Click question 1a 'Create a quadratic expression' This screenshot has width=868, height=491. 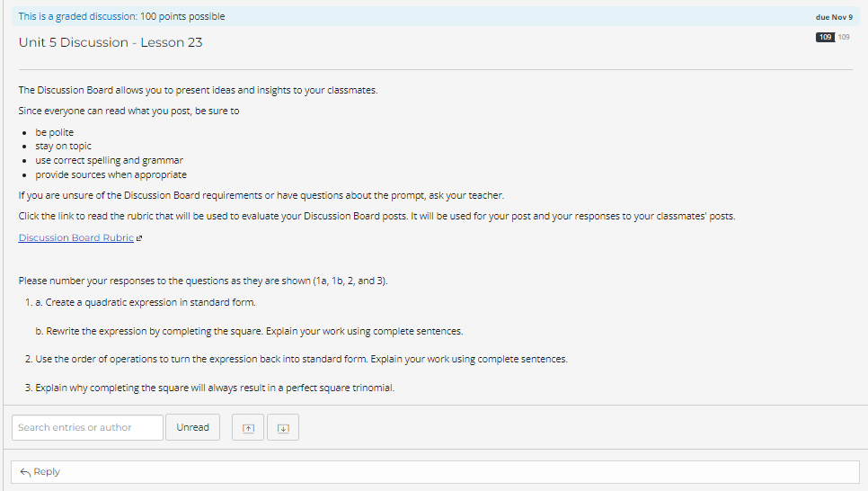pos(146,302)
